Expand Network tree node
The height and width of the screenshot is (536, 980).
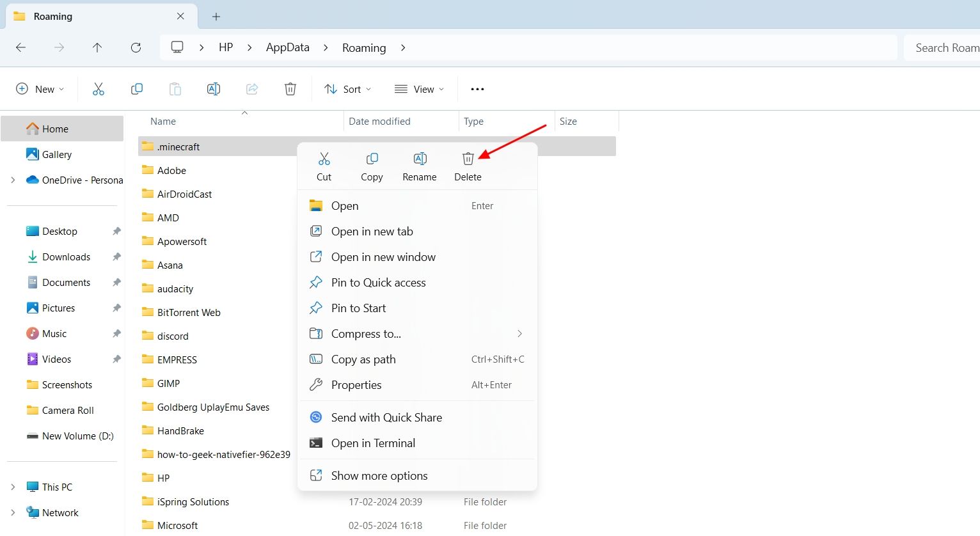pos(13,513)
